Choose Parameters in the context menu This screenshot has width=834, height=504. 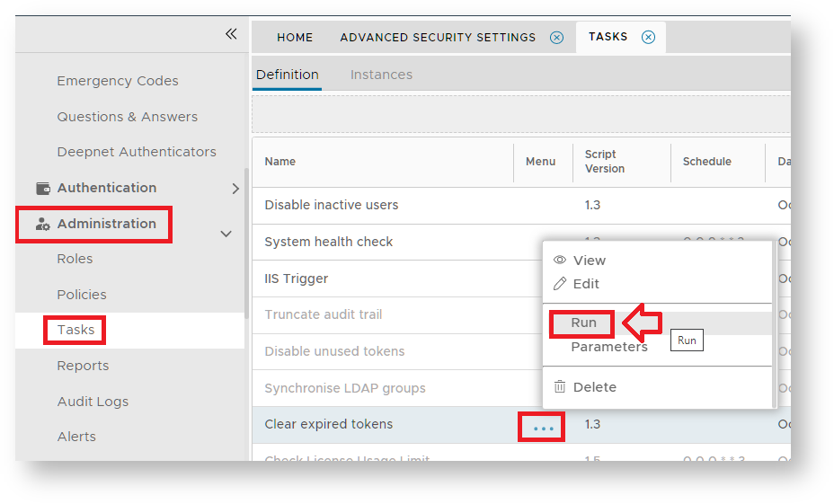point(608,347)
